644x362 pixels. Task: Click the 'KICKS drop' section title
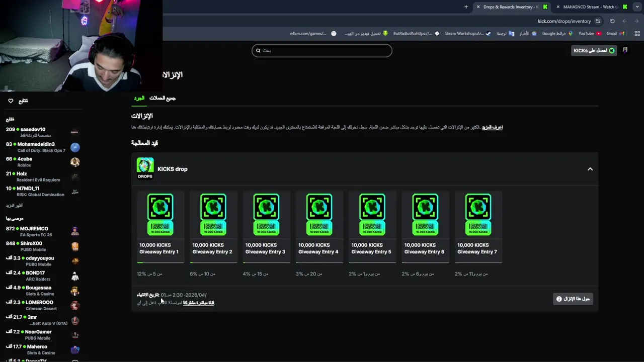pyautogui.click(x=173, y=169)
